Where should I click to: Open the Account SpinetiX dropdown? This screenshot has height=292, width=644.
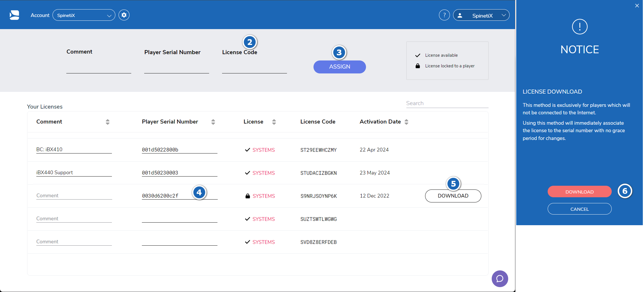[x=84, y=15]
